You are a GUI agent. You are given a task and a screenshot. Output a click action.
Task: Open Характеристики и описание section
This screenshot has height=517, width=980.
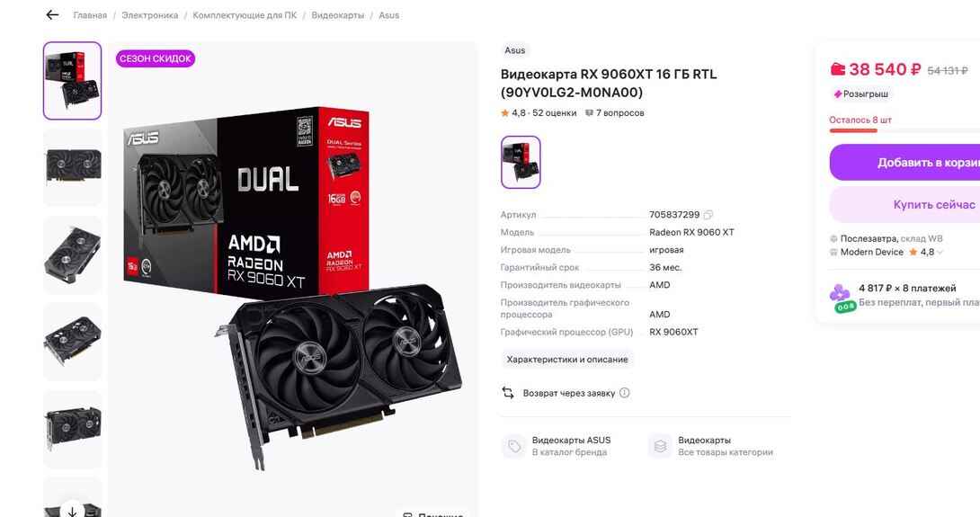click(567, 360)
